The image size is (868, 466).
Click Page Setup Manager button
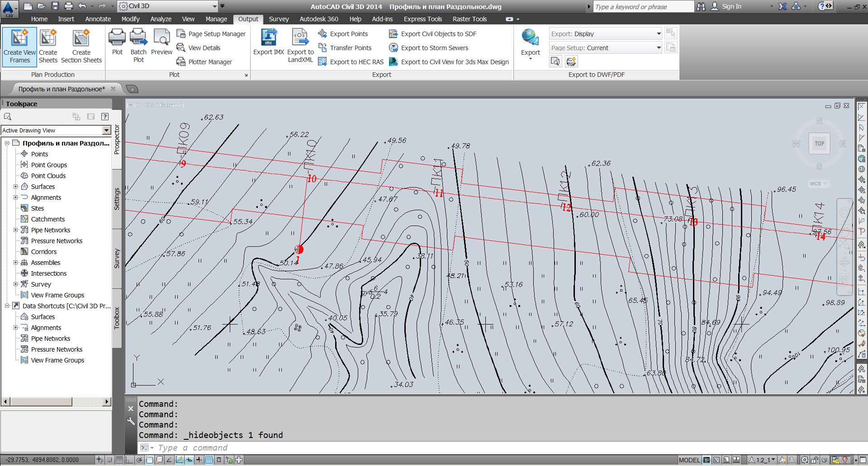[x=211, y=34]
